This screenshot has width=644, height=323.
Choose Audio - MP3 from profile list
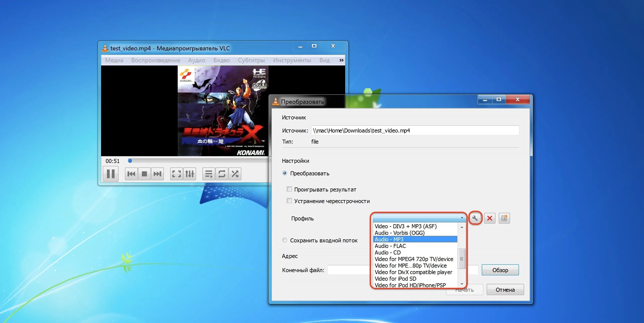coord(415,239)
